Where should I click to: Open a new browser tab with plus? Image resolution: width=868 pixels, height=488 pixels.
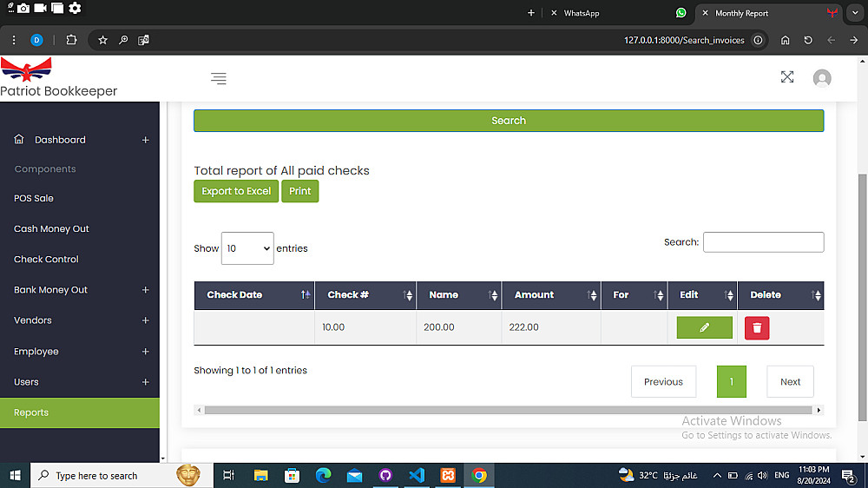(531, 13)
